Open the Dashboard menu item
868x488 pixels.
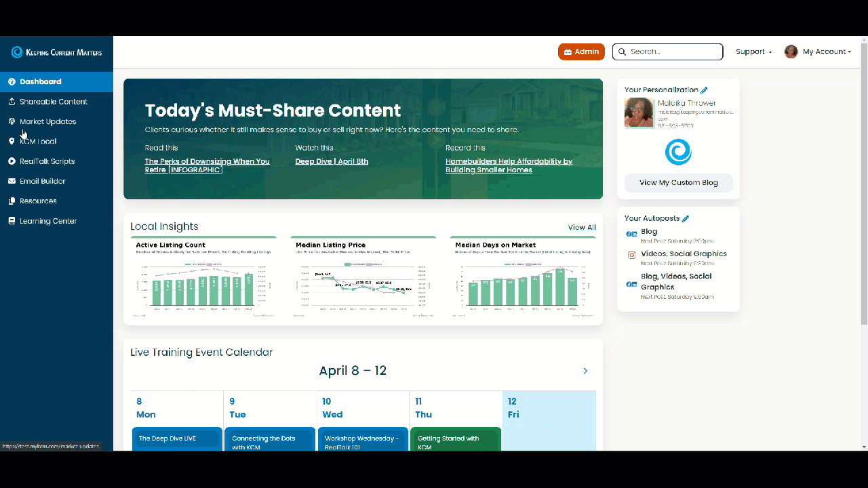[56, 81]
